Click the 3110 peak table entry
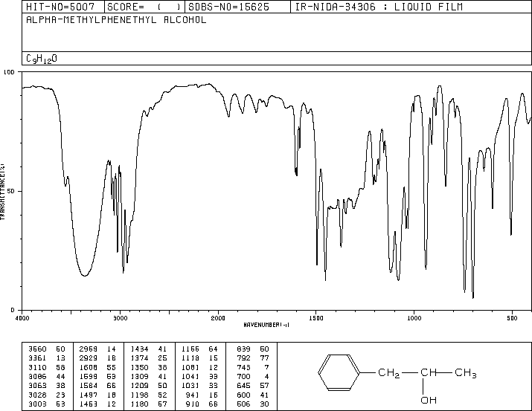This screenshot has height=411, width=532. click(x=37, y=367)
